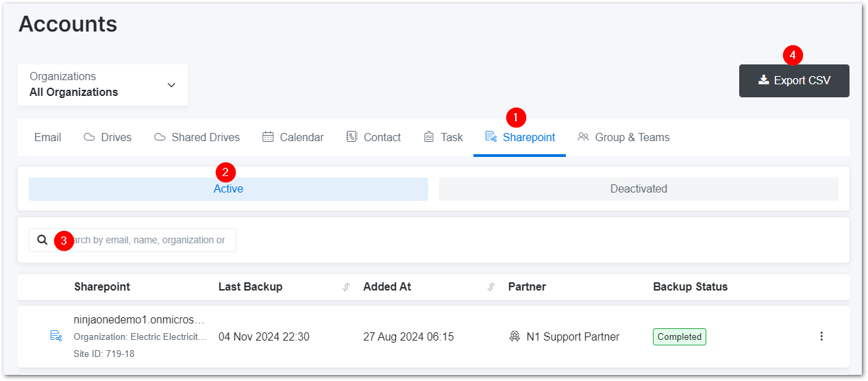Click the Completed backup status badge
868x381 pixels.
pos(679,336)
